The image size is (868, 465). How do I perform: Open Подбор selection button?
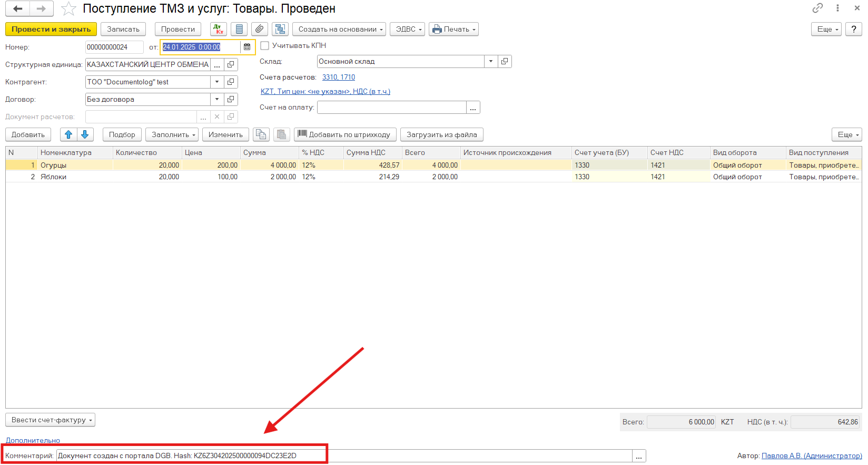(x=122, y=134)
